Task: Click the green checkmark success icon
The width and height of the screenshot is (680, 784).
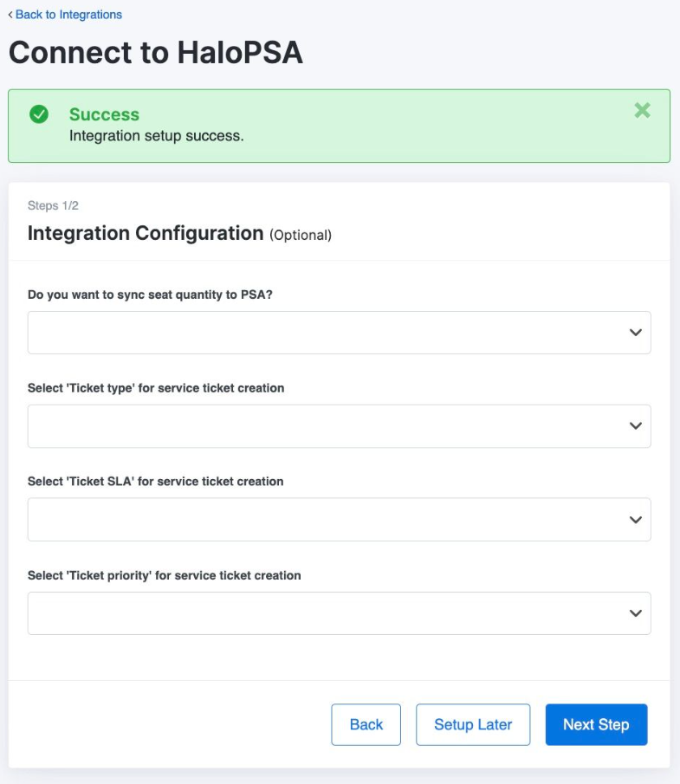Action: click(39, 114)
